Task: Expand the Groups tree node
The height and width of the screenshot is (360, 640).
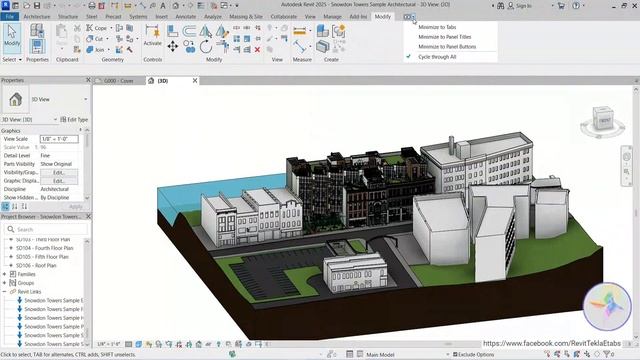Action: click(x=4, y=283)
